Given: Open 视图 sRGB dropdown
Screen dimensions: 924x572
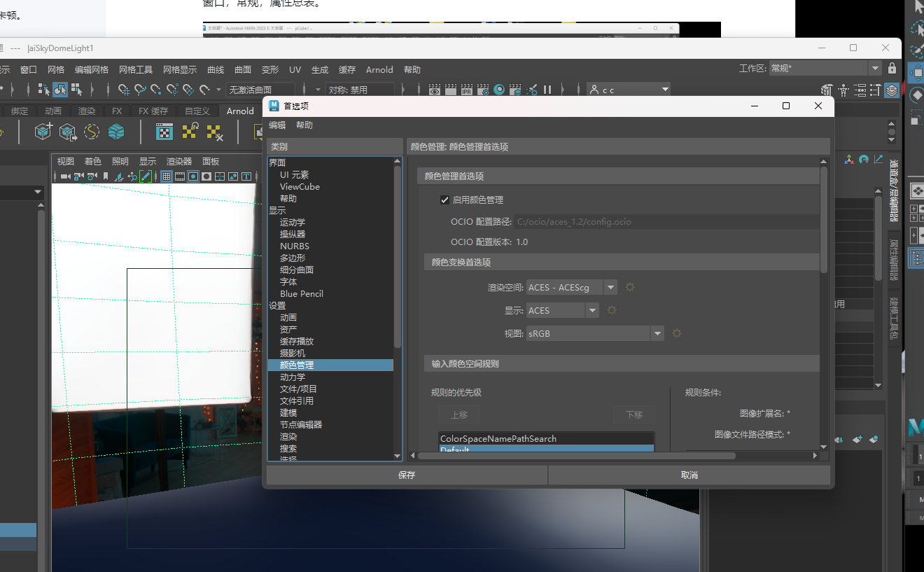Looking at the screenshot, I should coord(595,333).
